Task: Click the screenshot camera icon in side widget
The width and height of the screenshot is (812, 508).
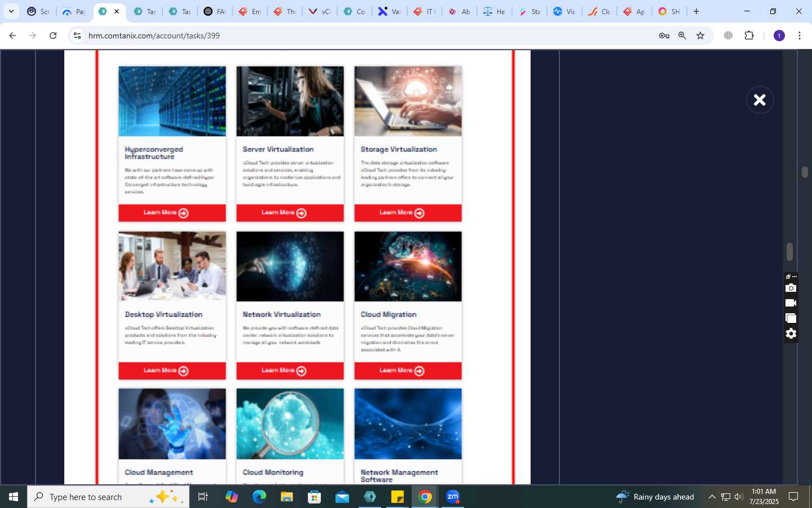Action: coord(791,288)
